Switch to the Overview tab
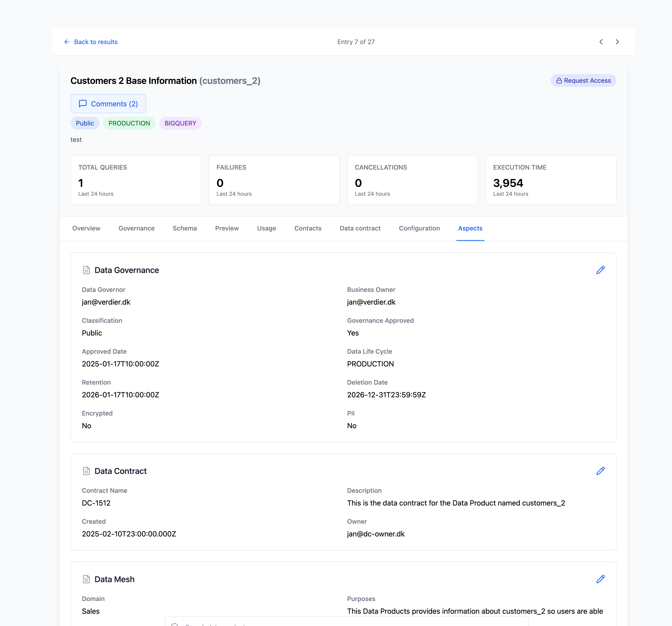 tap(86, 228)
